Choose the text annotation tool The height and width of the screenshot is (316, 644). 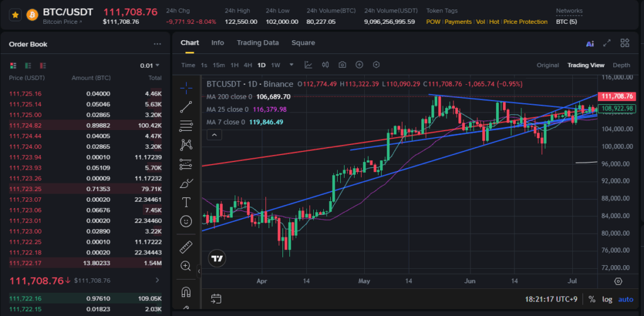186,202
